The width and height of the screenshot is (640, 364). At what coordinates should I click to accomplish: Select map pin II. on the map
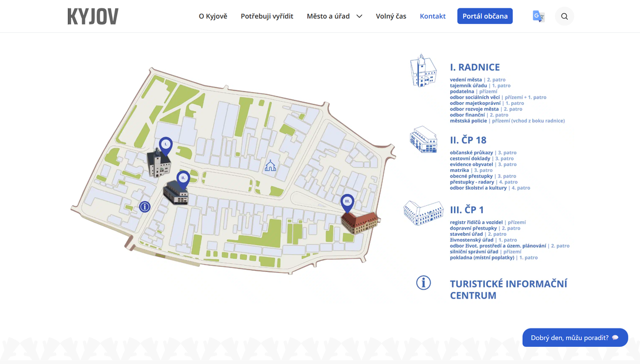tap(183, 178)
